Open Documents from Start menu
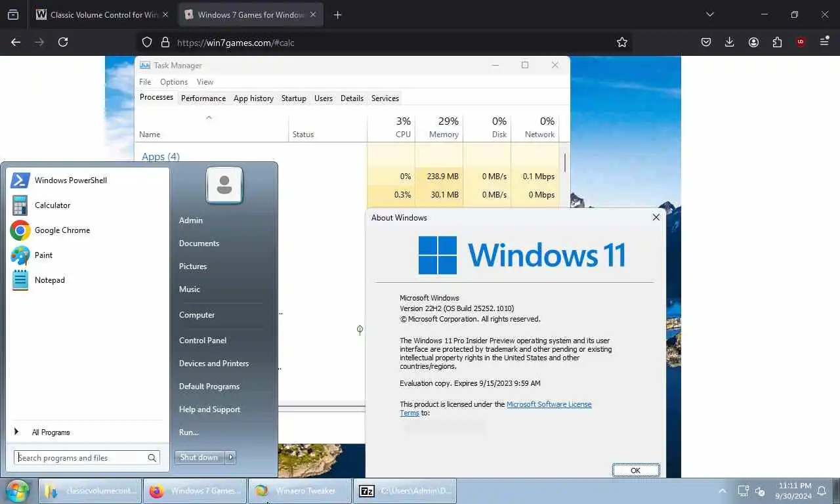Screen dimensions: 840x504 [199, 243]
